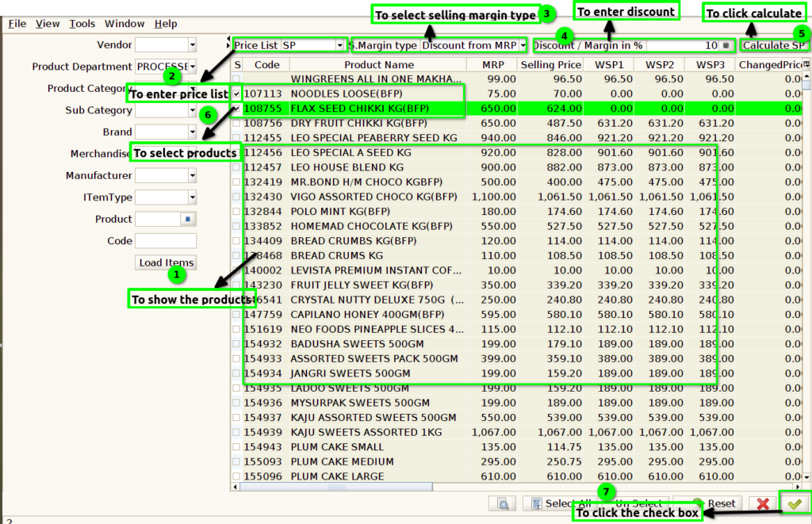Open the View menu
The height and width of the screenshot is (524, 812).
tap(48, 24)
